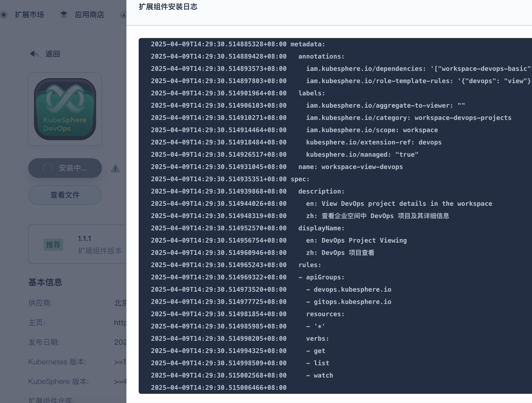The image size is (532, 403).
Task: Click the '- devops.kubesphere.io' log line
Action: pos(271,290)
